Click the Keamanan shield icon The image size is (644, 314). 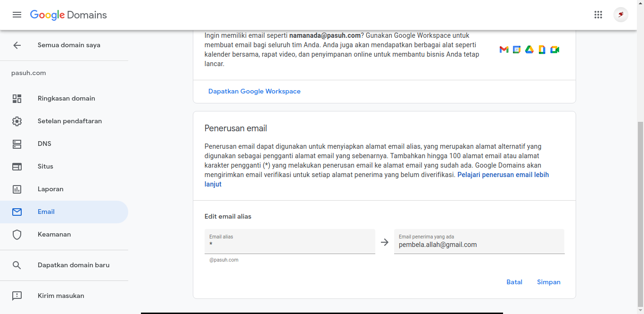[x=17, y=235]
